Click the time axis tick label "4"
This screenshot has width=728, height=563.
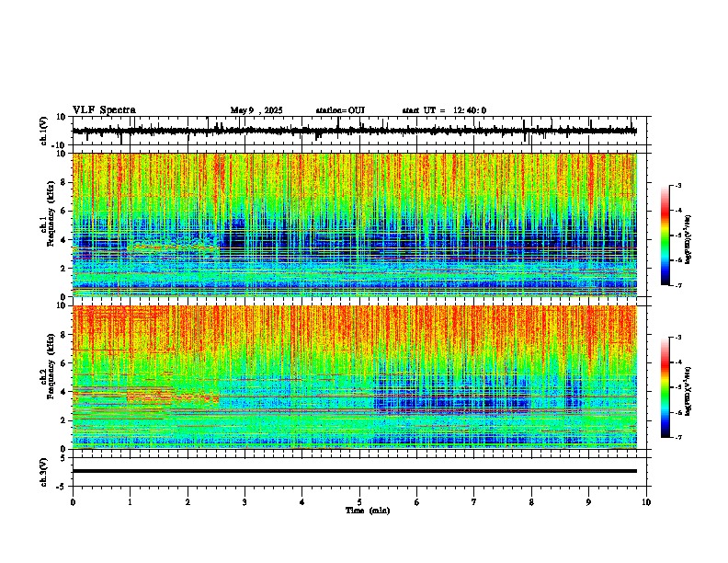pyautogui.click(x=302, y=502)
